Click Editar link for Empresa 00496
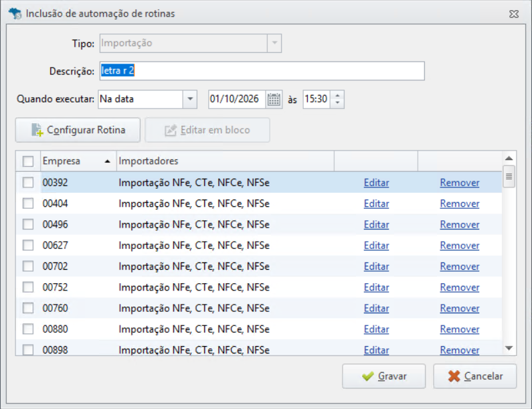Viewport: 532px width, 409px height. [x=376, y=225]
